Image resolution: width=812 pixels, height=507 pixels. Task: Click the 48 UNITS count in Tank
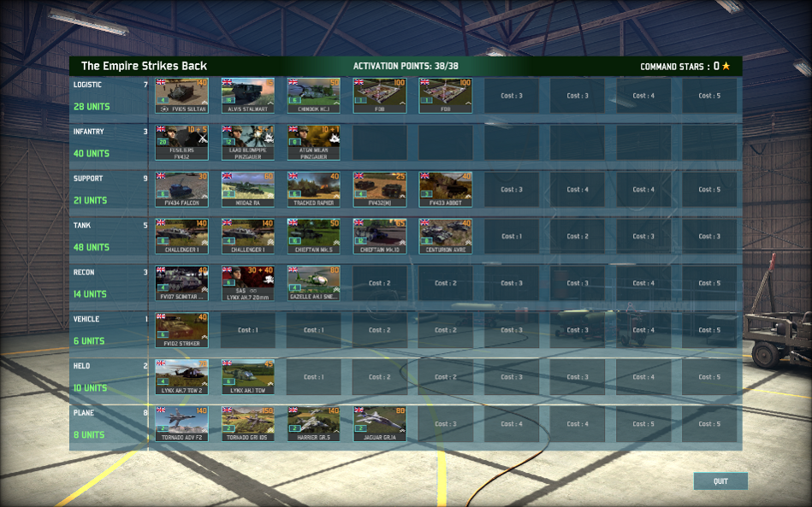coord(92,247)
